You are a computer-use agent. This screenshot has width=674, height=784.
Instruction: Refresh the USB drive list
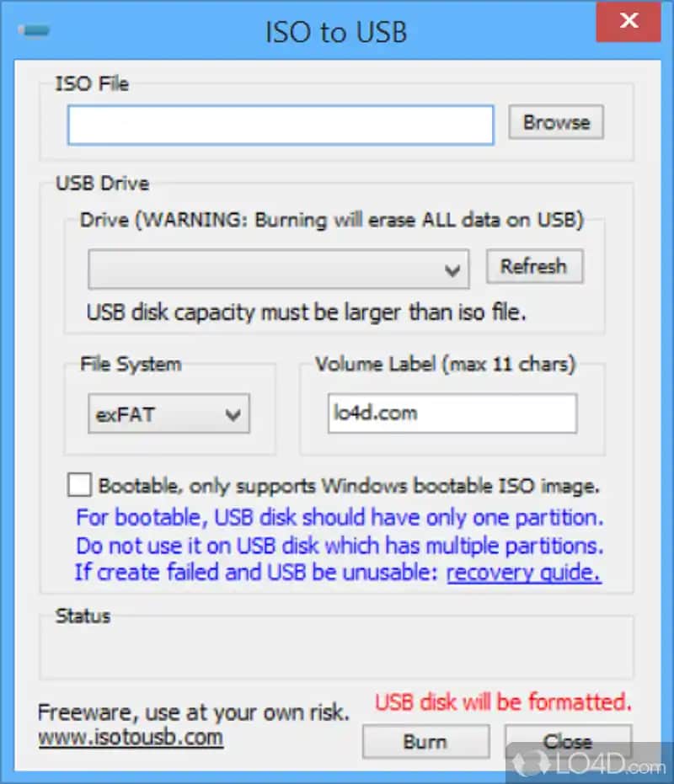tap(534, 266)
